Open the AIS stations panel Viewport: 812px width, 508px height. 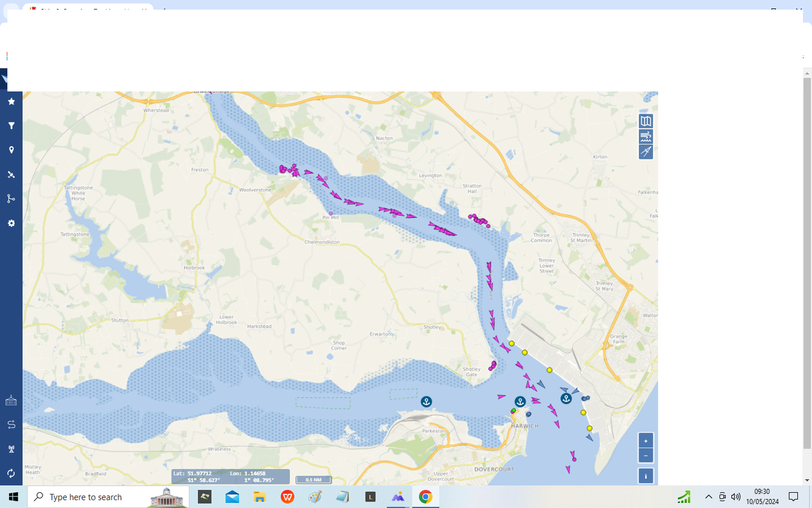tap(11, 448)
